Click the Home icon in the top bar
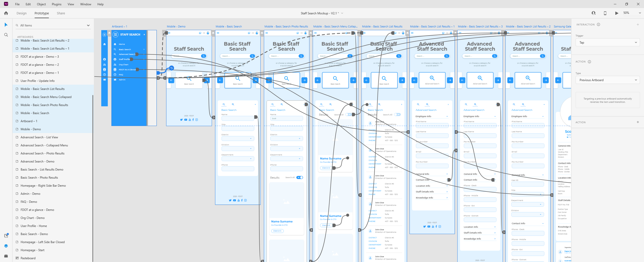The width and height of the screenshot is (644, 262). [6, 13]
